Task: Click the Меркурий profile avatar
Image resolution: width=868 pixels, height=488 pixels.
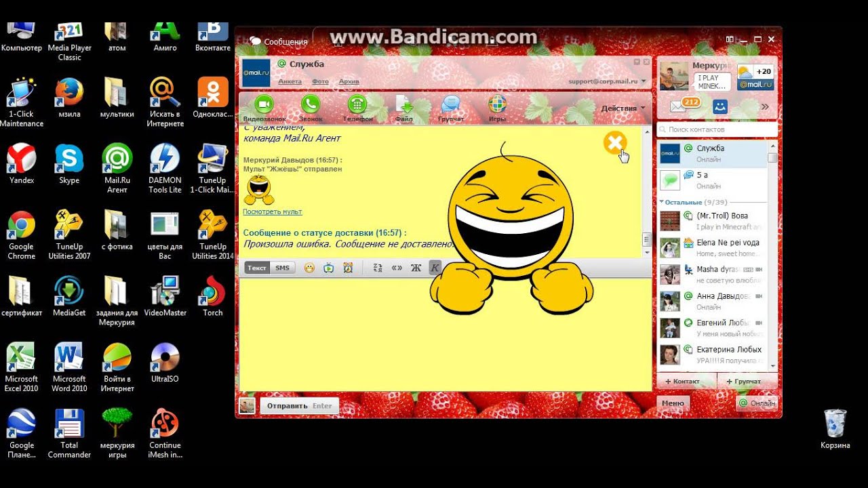Action: coord(674,76)
